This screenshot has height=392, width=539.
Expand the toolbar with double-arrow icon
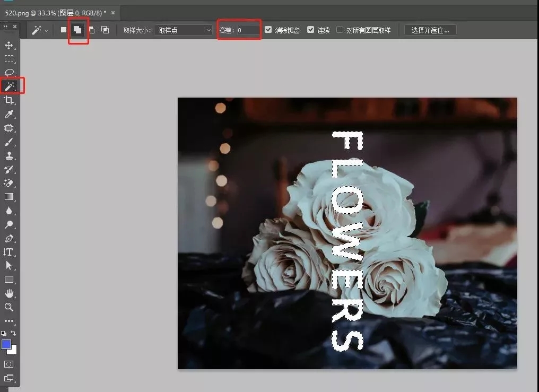[4, 25]
